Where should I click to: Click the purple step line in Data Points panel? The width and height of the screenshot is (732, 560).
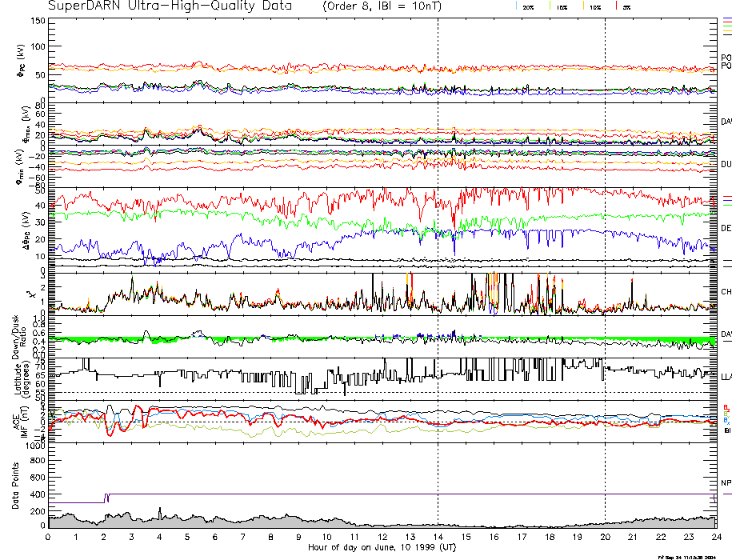[x=76, y=502]
